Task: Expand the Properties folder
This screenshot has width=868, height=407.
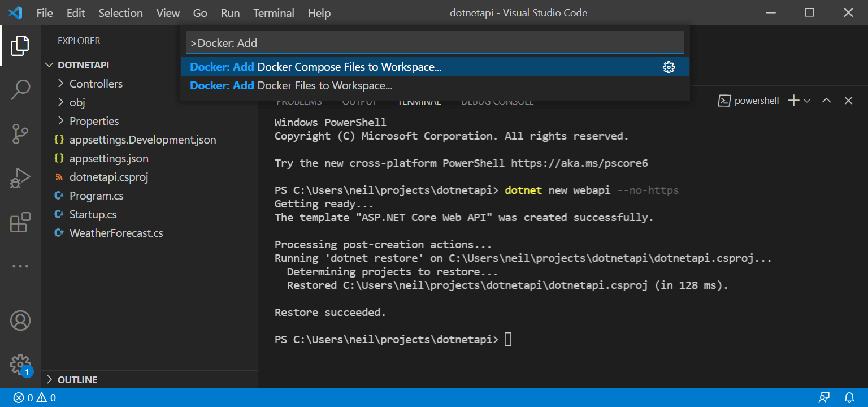Action: (x=94, y=121)
